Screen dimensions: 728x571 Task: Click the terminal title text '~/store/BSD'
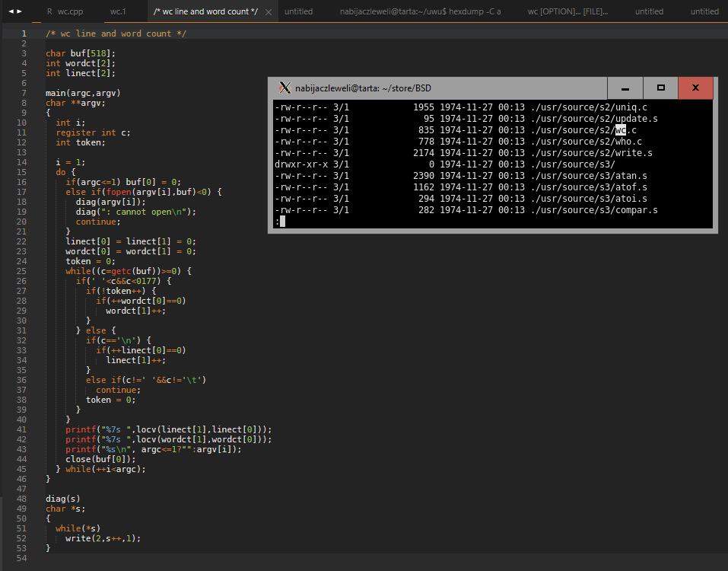pos(405,88)
